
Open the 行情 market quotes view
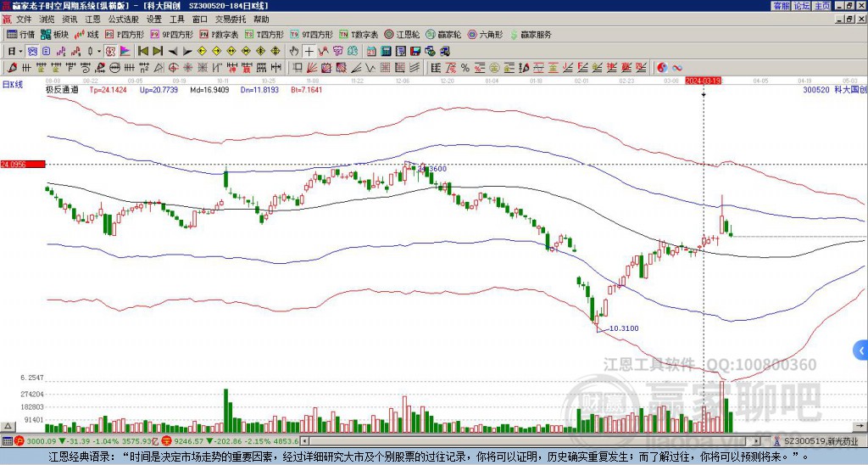(x=20, y=34)
